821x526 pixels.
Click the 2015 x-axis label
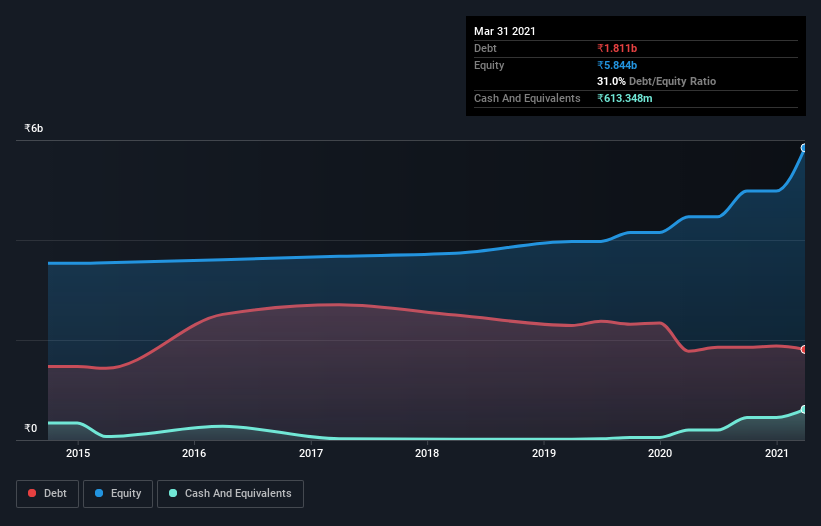coord(78,453)
